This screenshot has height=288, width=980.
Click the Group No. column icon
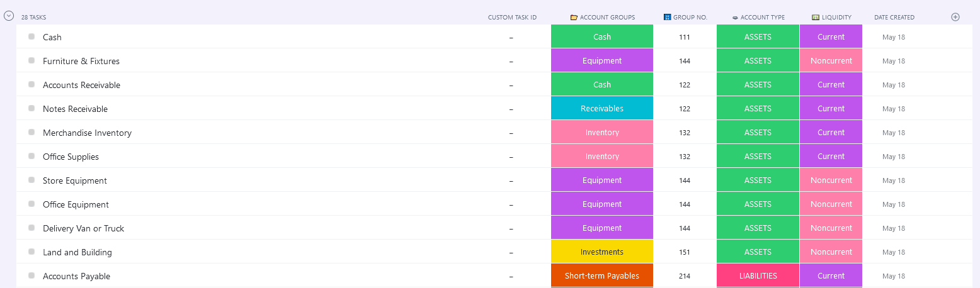[x=668, y=18]
